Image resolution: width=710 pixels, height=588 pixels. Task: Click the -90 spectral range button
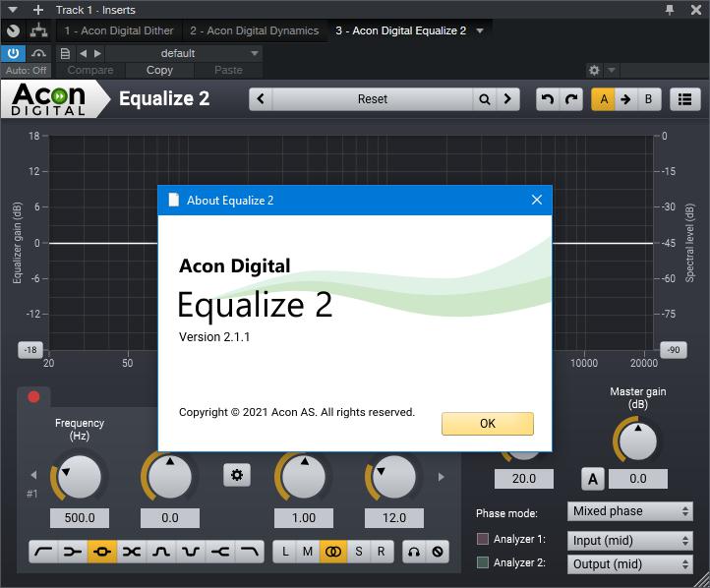pos(674,350)
